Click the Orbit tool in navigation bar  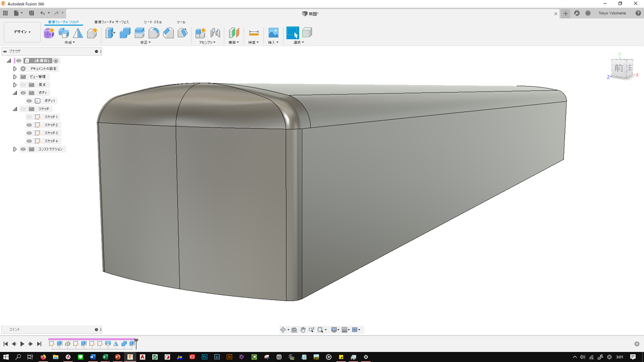tap(283, 330)
